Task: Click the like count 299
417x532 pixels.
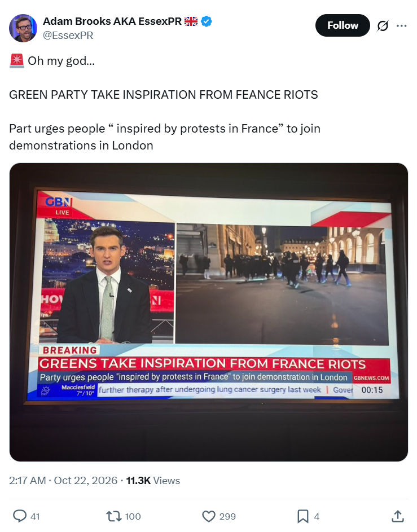Action: (x=227, y=516)
